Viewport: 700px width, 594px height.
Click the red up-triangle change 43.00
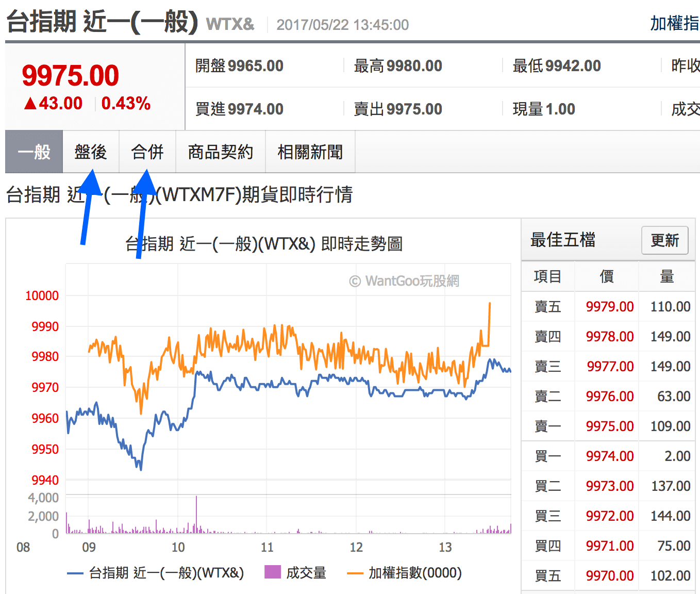[x=53, y=103]
